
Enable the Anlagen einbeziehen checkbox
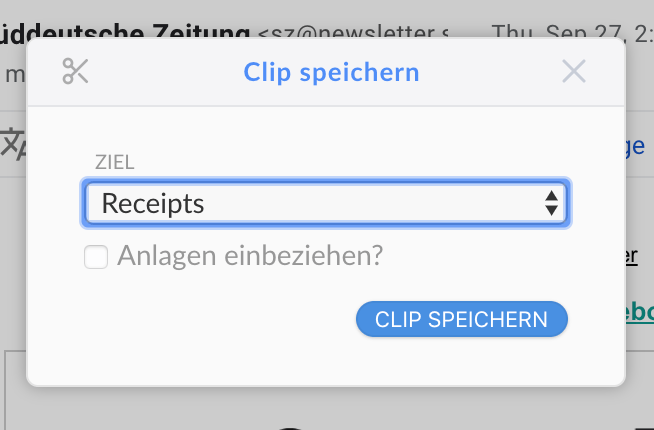[x=96, y=258]
